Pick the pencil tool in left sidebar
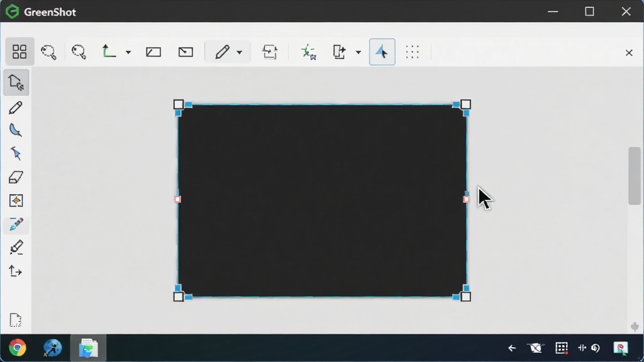 (16, 108)
